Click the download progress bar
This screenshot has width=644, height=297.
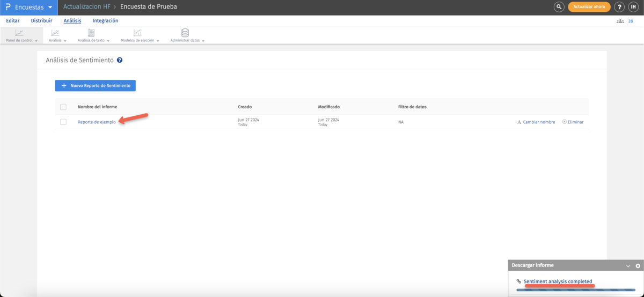(x=575, y=290)
